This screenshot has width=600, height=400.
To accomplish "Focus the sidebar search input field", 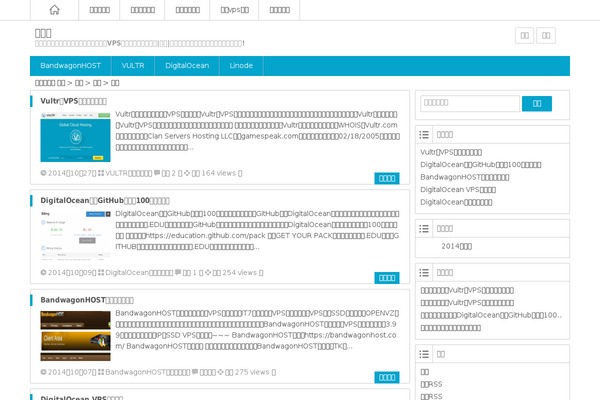I will (470, 103).
